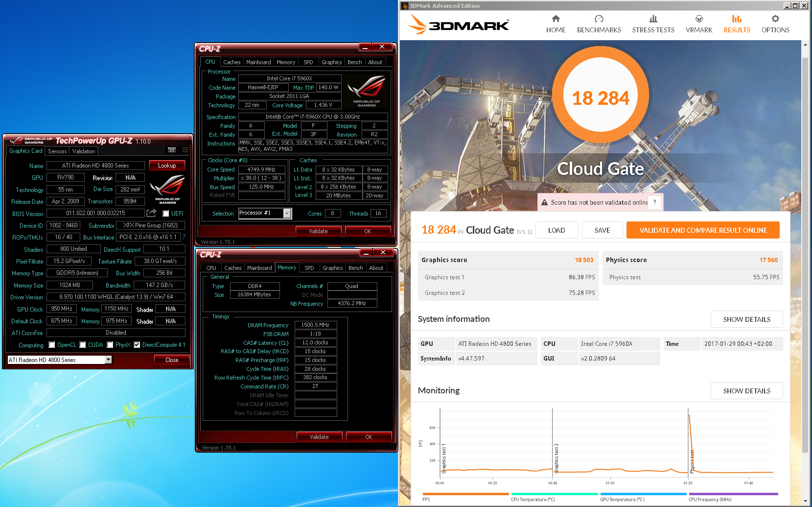This screenshot has height=507, width=812.
Task: Click the GPU-Z screenshot camera icon
Action: point(172,150)
